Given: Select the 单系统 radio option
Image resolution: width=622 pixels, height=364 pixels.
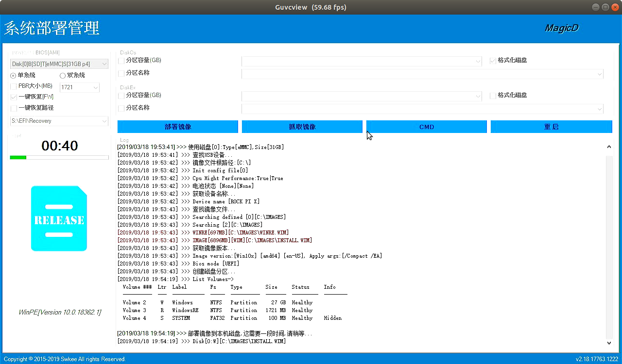Looking at the screenshot, I should (13, 76).
